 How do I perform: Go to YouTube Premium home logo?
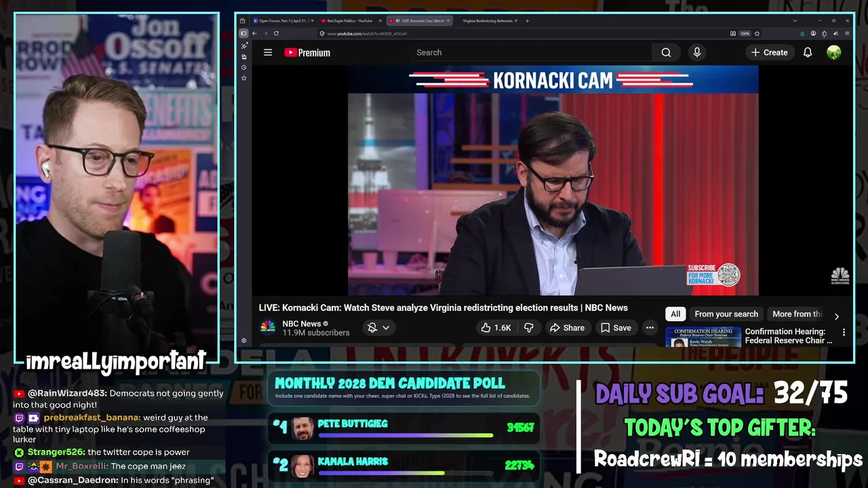coord(307,52)
